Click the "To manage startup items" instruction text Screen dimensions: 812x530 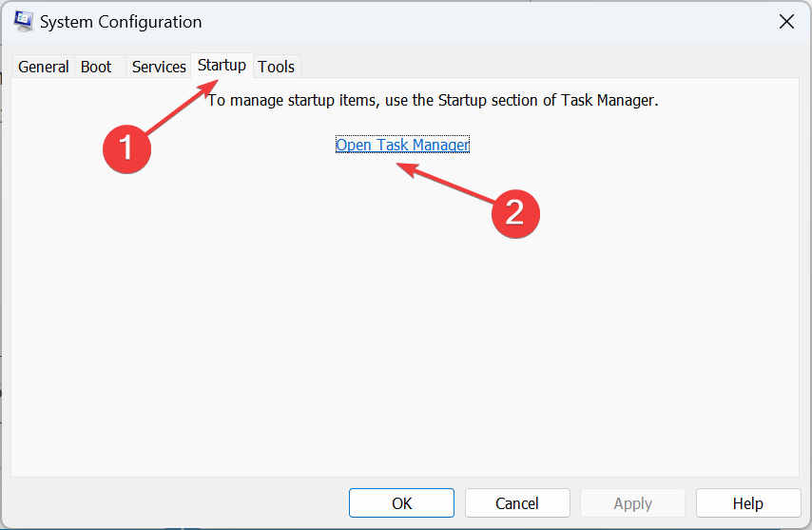tap(433, 100)
